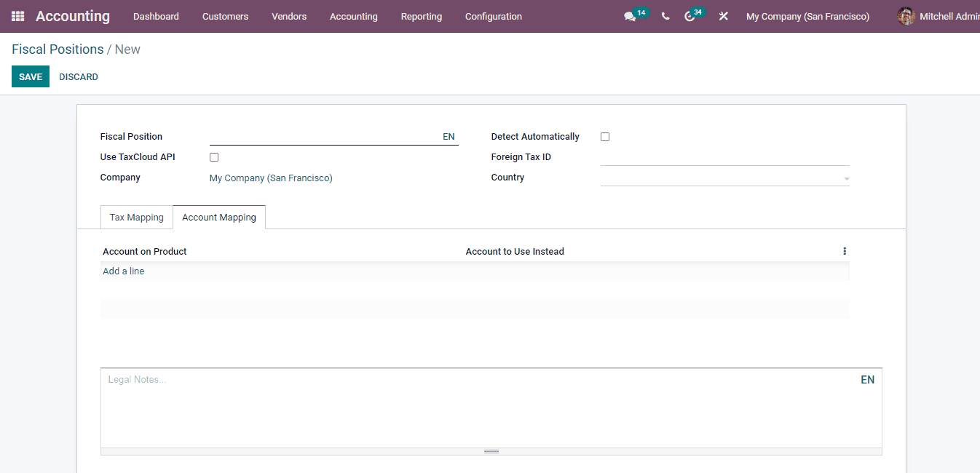Switch to the Tax Mapping tab

point(136,217)
